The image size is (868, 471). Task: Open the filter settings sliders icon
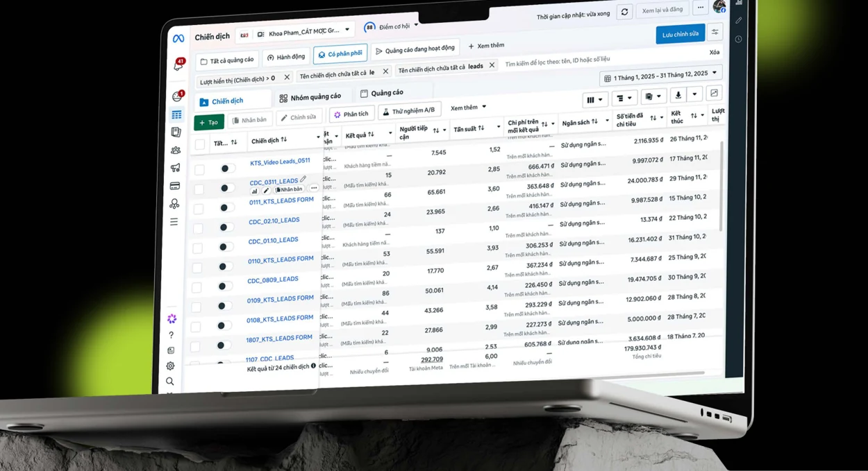pyautogui.click(x=715, y=32)
